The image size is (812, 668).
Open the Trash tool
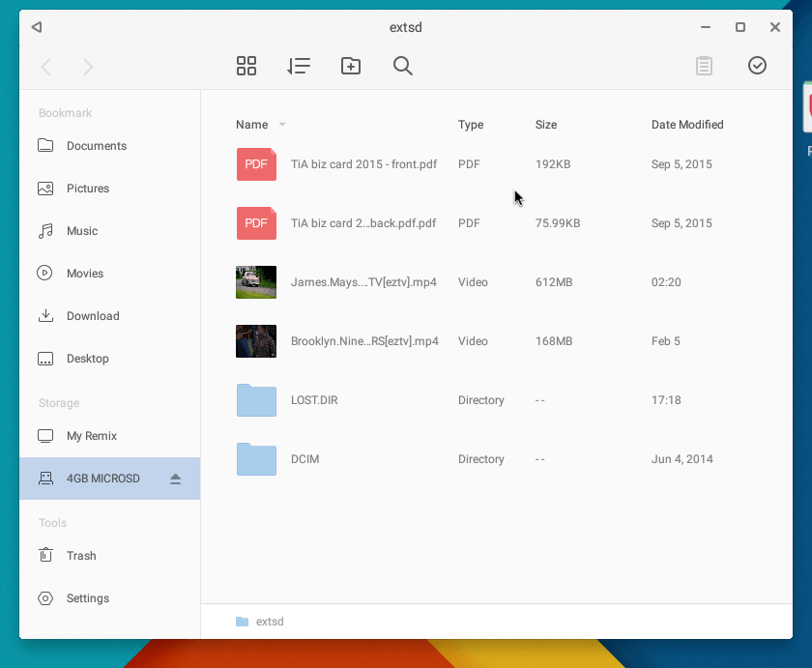(x=81, y=556)
